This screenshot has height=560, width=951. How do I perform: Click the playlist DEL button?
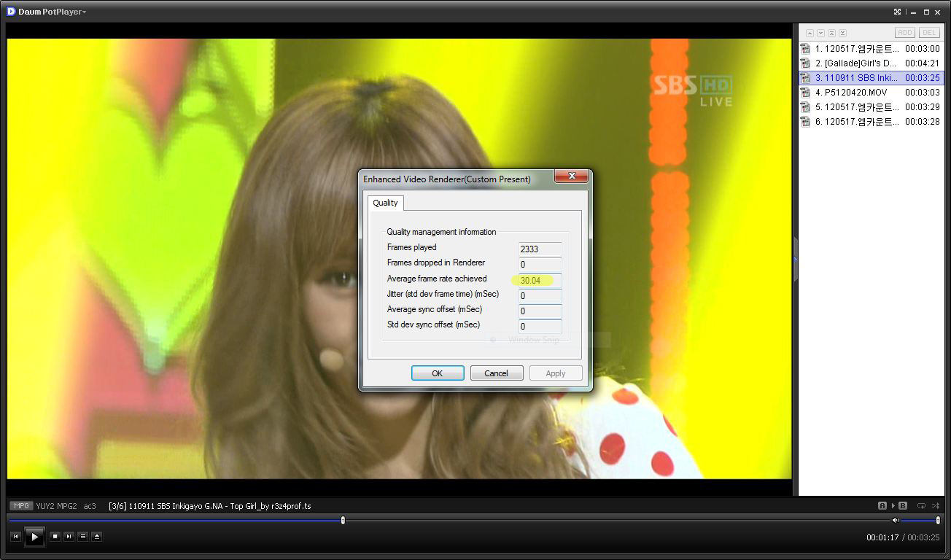929,33
